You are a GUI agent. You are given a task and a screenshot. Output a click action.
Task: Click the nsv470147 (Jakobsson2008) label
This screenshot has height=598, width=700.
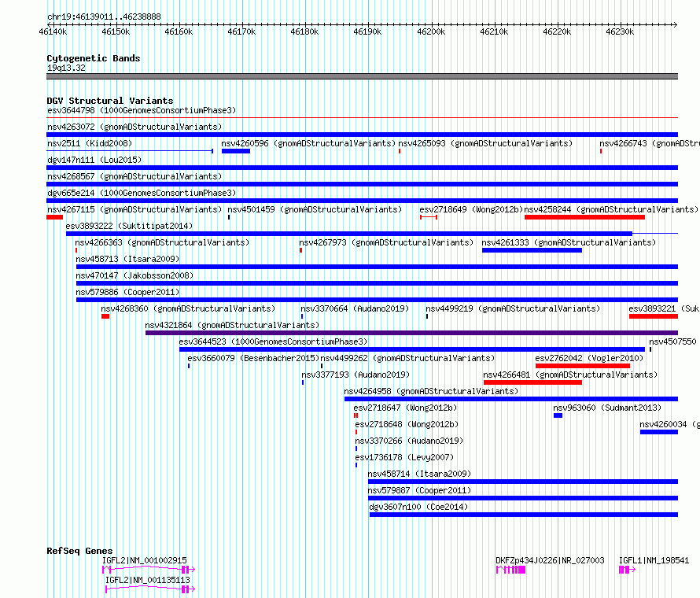coord(134,275)
